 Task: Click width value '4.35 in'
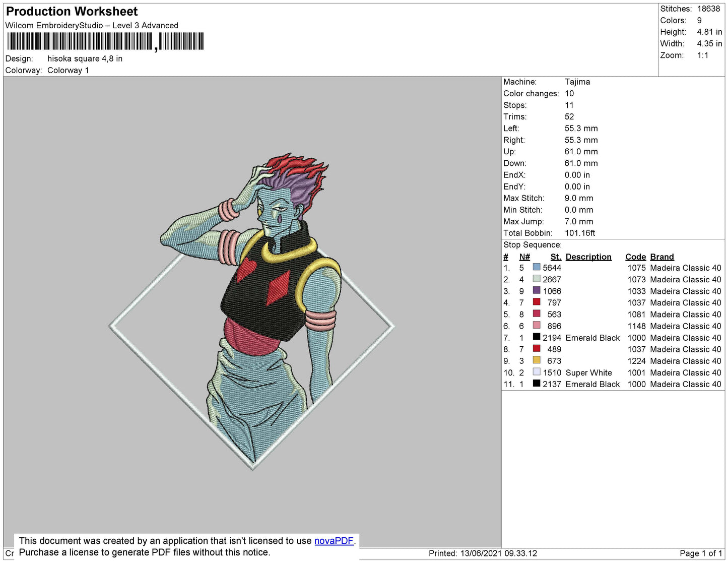coord(709,43)
